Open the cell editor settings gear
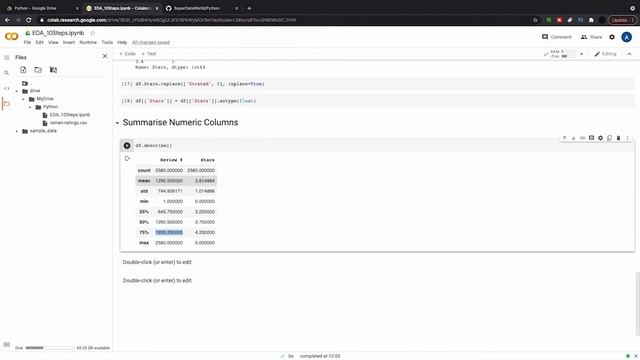 (600, 138)
